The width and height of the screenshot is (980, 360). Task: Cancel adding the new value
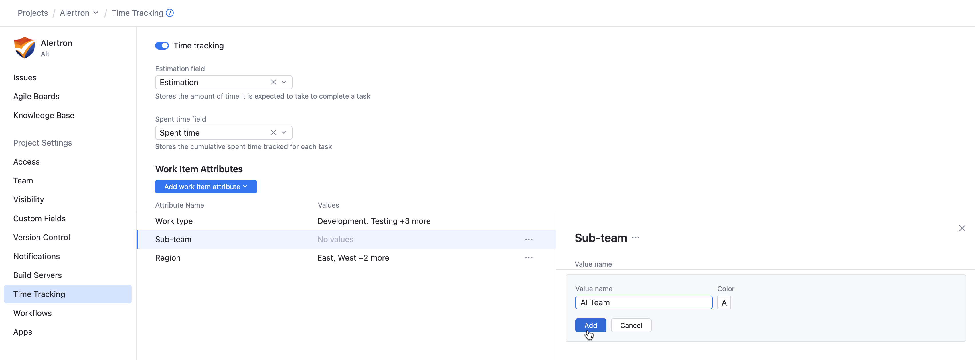coord(631,325)
